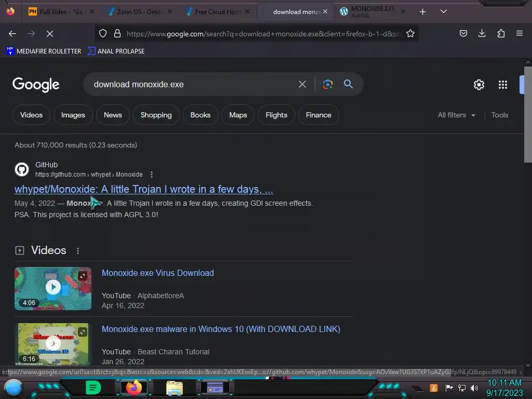532x399 pixels.
Task: Open Firefox from the taskbar
Action: (x=134, y=388)
